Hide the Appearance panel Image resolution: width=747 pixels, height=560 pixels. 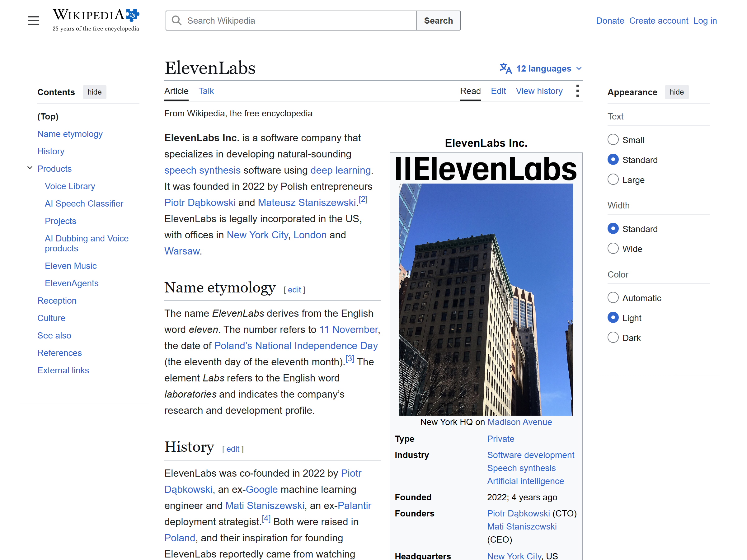coord(676,92)
